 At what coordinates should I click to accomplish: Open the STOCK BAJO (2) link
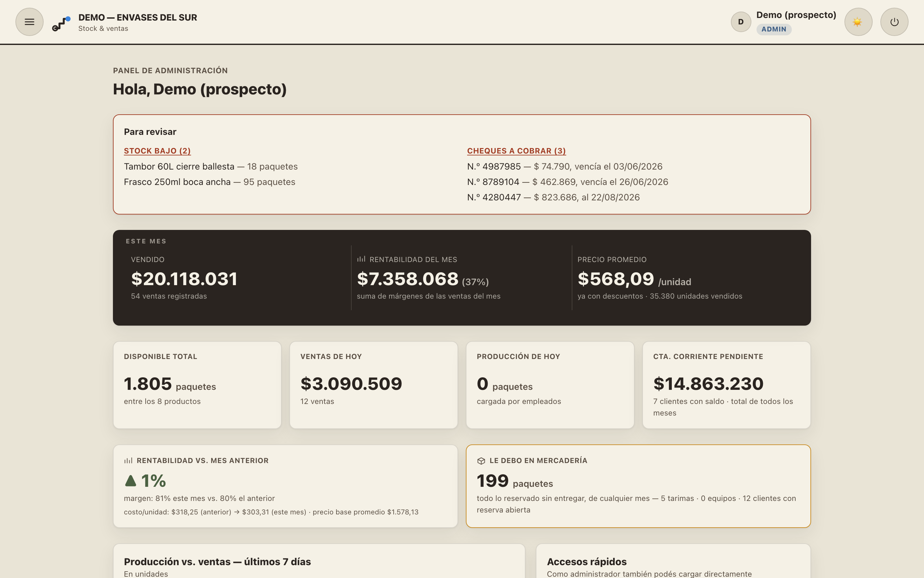point(157,151)
